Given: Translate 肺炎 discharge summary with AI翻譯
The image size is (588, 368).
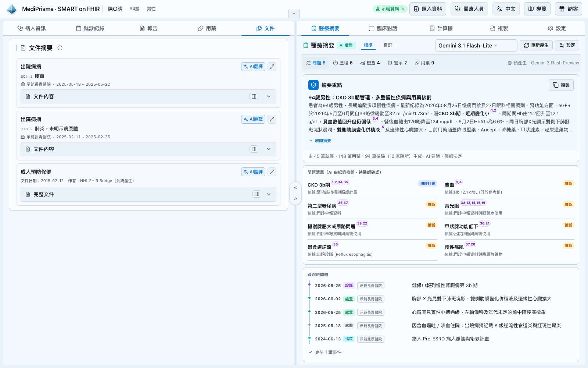Looking at the screenshot, I should pyautogui.click(x=253, y=119).
